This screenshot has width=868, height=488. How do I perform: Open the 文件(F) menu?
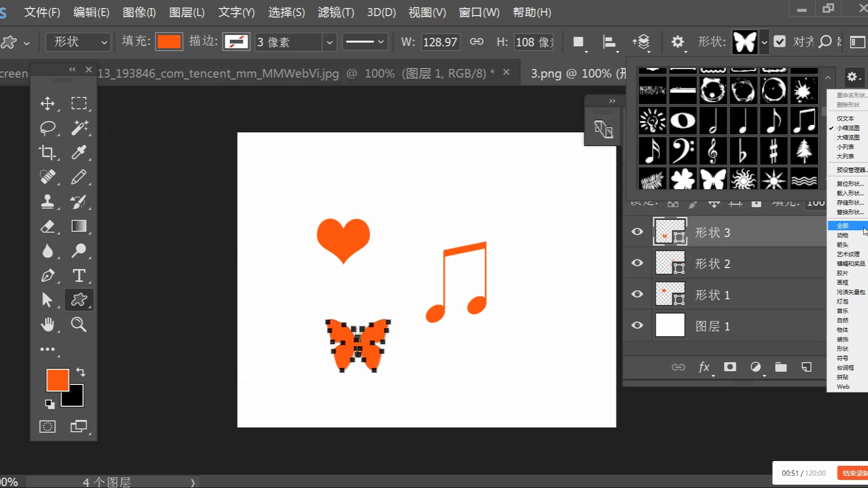coord(42,12)
